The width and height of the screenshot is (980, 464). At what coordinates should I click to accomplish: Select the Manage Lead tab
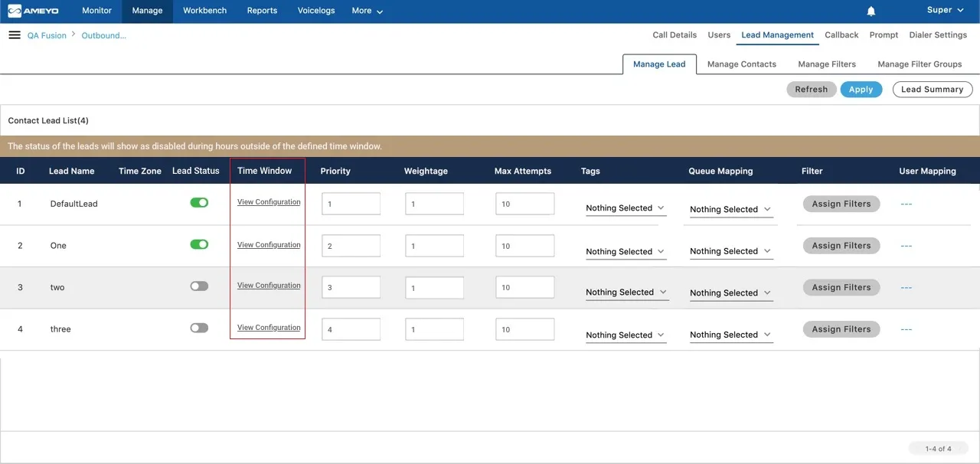(659, 64)
